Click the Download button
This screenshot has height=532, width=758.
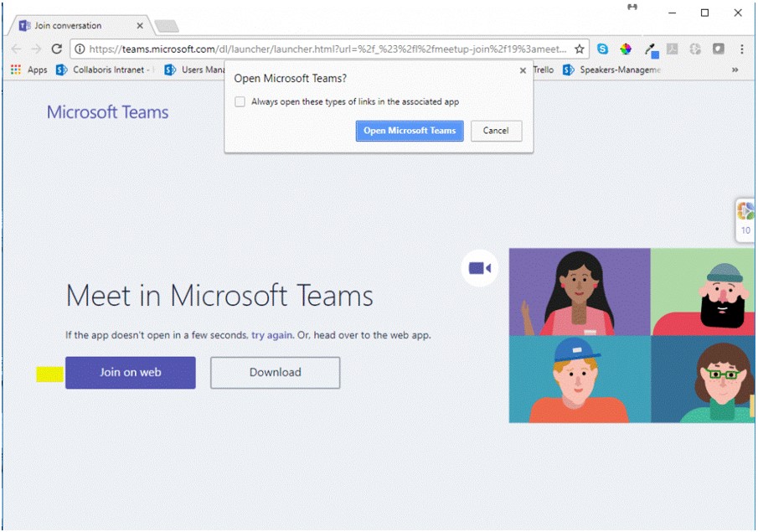(x=275, y=373)
